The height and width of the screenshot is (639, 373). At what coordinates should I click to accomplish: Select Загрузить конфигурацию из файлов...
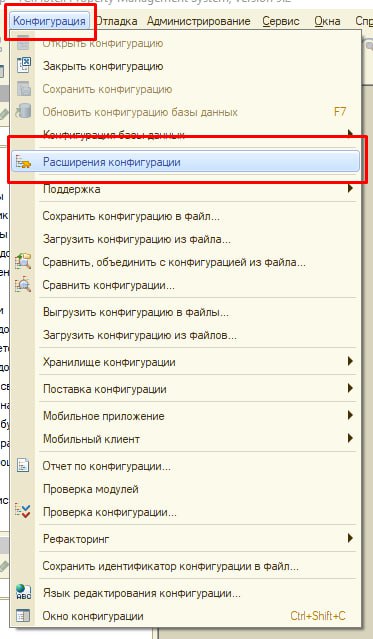pos(140,335)
